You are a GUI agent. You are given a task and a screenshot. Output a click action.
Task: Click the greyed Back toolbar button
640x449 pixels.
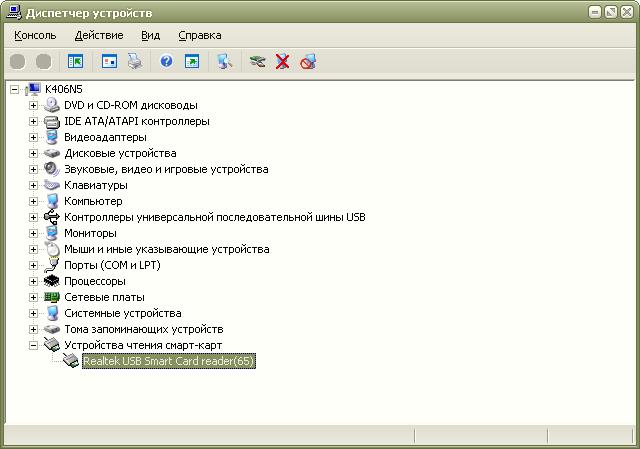[x=18, y=62]
